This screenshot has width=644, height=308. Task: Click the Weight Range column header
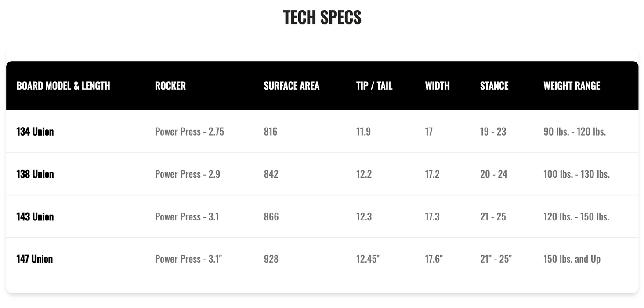point(572,86)
